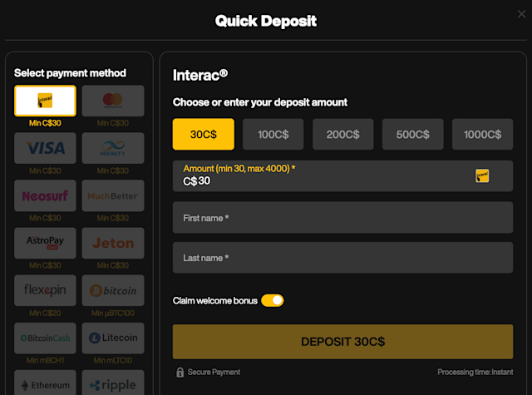Select the 30C$ preset amount

(204, 134)
